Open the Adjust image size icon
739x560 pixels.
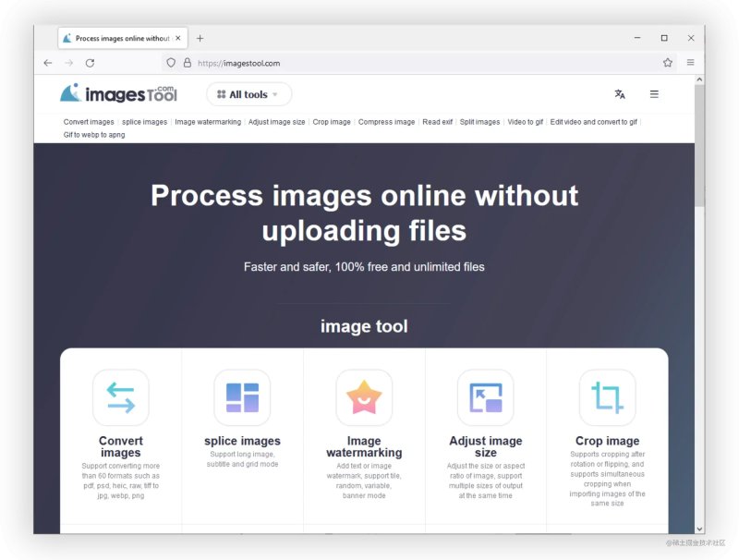(486, 397)
